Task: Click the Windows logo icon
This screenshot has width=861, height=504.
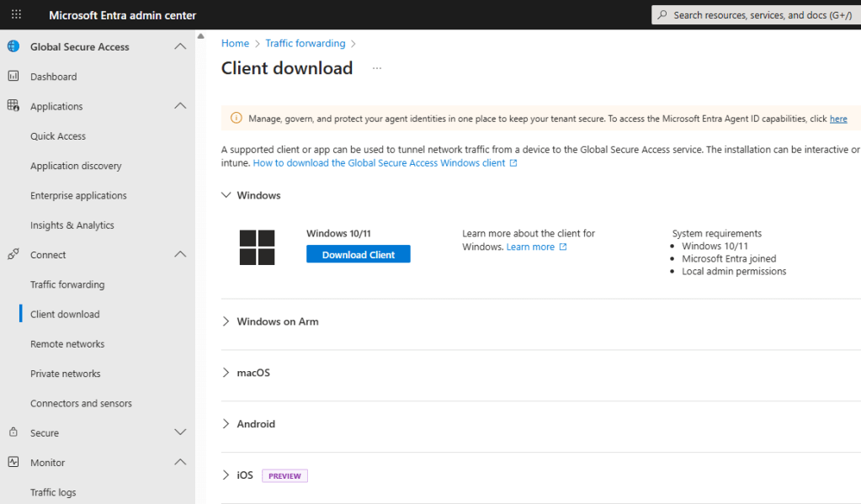Action: pos(257,247)
